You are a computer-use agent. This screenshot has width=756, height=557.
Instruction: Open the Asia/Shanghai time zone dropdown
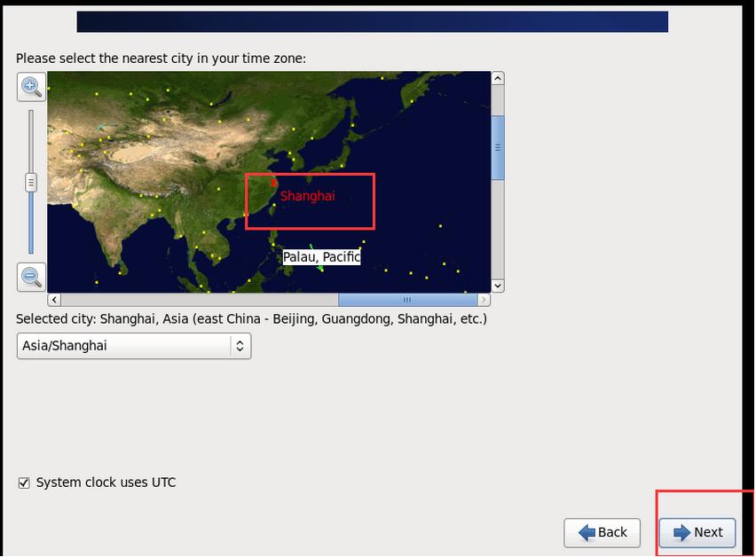tap(134, 346)
